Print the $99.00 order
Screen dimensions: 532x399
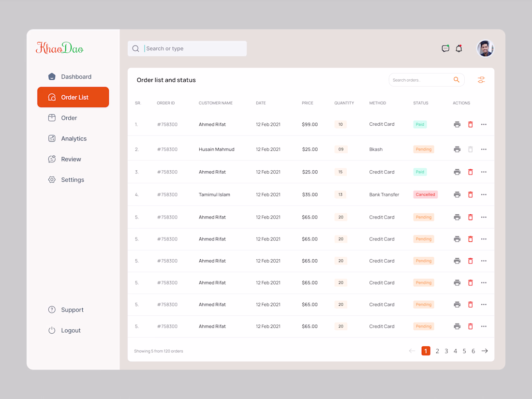(457, 124)
